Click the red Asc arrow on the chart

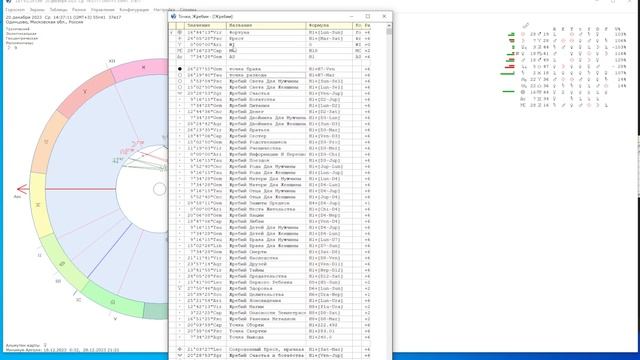pos(23,189)
